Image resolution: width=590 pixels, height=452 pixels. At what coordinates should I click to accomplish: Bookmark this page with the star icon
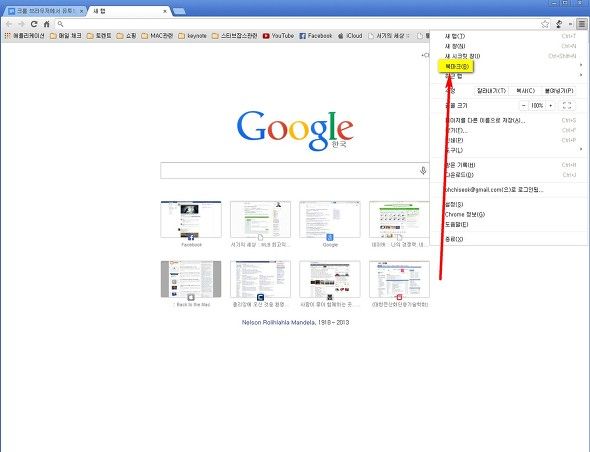(545, 24)
